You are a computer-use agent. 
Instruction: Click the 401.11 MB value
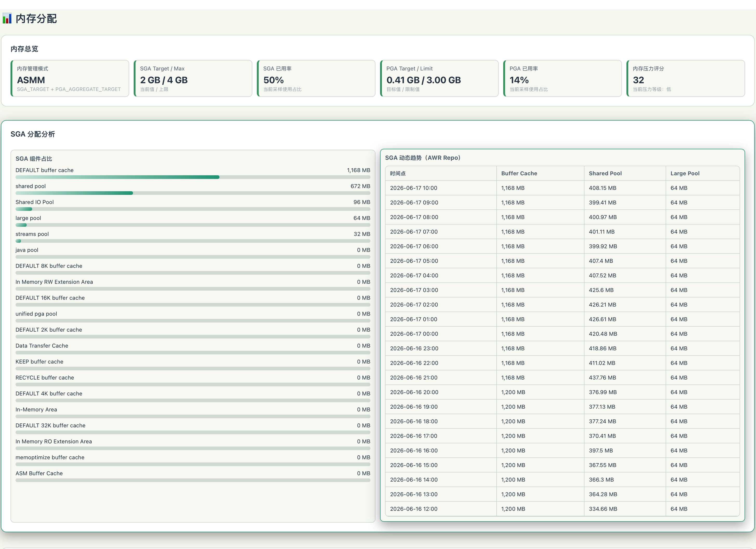[x=601, y=232]
